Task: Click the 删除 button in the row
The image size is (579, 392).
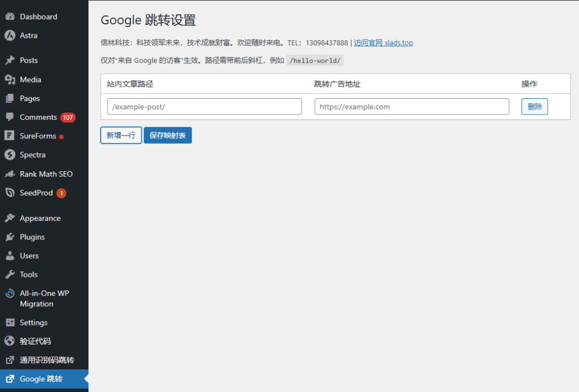Action: 534,107
